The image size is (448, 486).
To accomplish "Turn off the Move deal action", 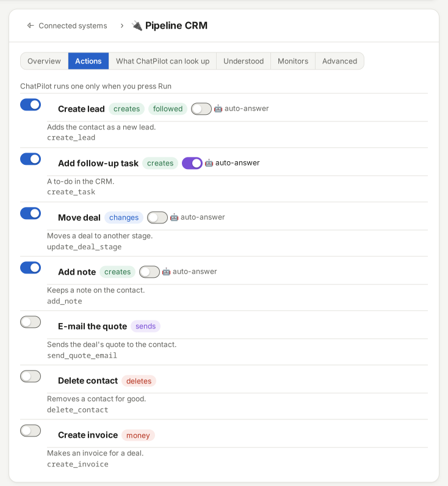I will [31, 213].
